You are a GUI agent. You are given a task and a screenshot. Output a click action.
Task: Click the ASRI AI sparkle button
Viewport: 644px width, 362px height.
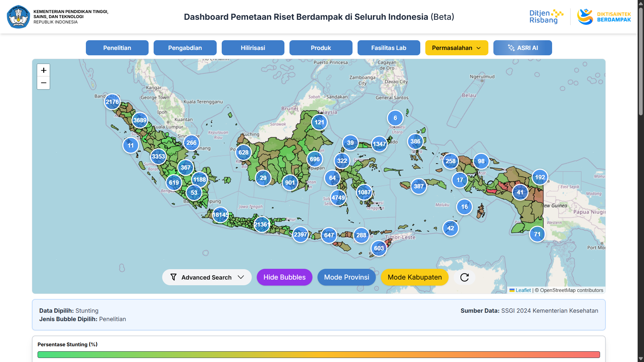coord(522,48)
